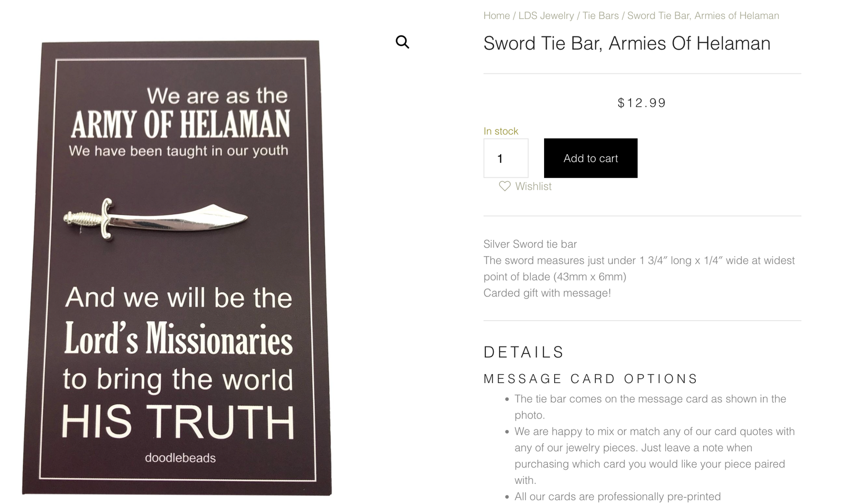Click the silver sword tie bar in photo
846x504 pixels.
(155, 219)
